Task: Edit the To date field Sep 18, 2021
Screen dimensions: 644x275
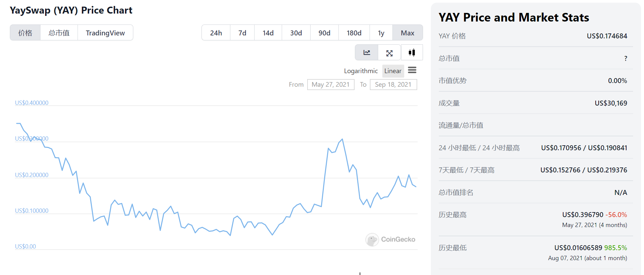Action: (x=393, y=84)
